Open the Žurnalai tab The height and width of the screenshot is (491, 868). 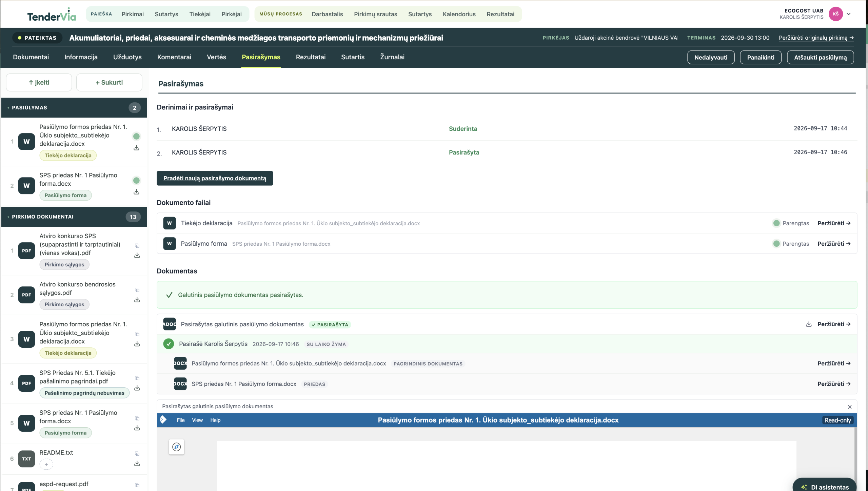click(x=392, y=57)
